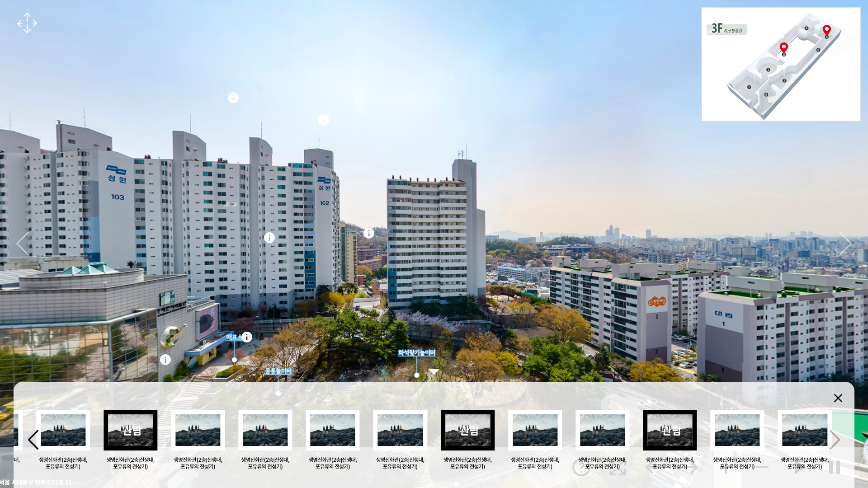Viewport: 868px width, 488px height.
Task: Go to the next panorama scene
Action: point(845,244)
